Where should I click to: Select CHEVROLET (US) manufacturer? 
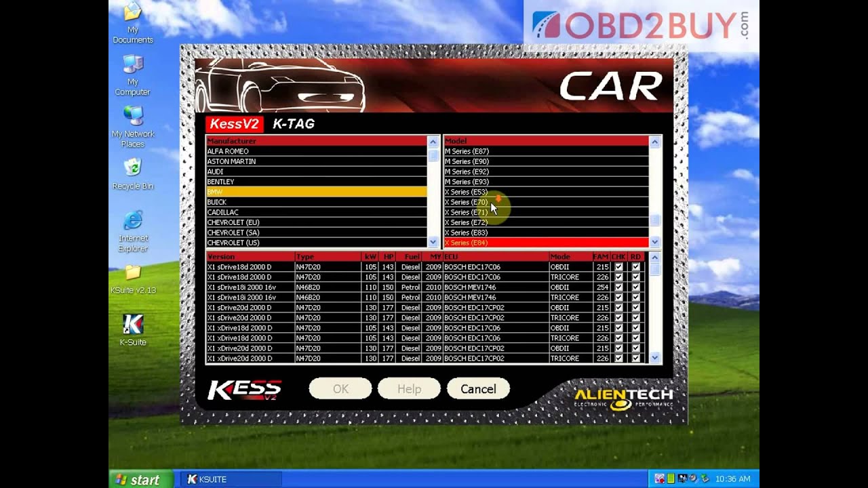[317, 243]
